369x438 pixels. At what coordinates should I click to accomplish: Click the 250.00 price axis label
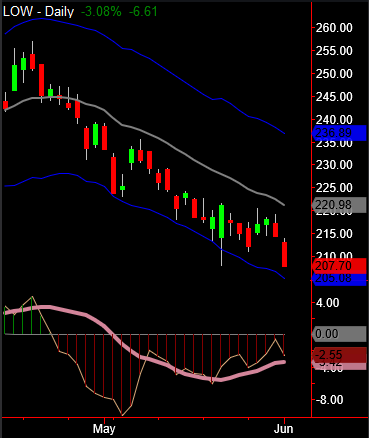click(x=334, y=74)
